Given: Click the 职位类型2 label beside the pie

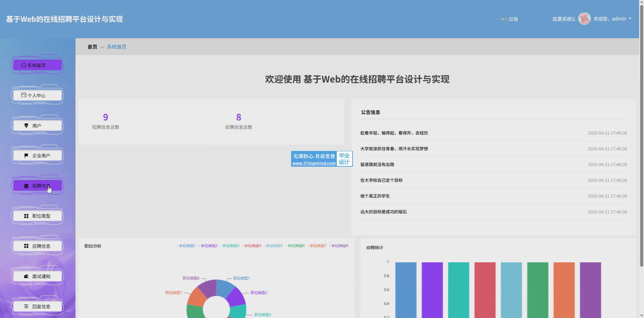Looking at the screenshot, I should point(259,293).
